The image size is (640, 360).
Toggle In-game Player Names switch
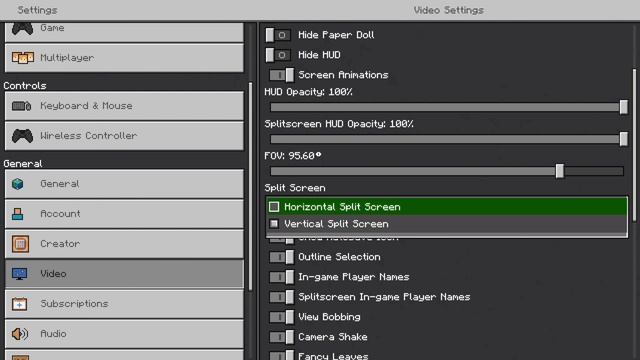281,277
